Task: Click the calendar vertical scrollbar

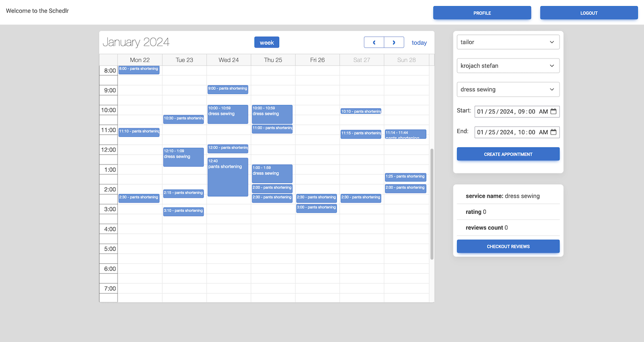Action: (x=432, y=204)
